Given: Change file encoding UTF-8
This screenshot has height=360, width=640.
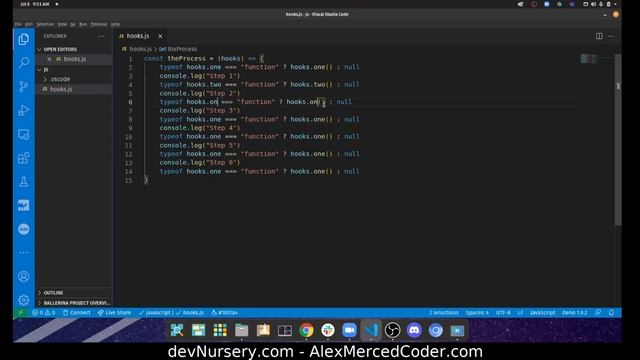Looking at the screenshot, I should click(503, 313).
